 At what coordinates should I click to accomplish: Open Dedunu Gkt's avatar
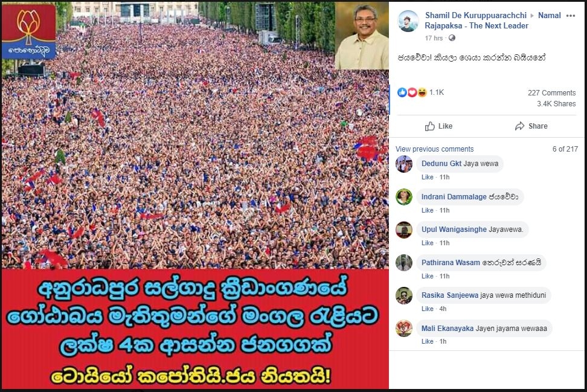click(404, 164)
